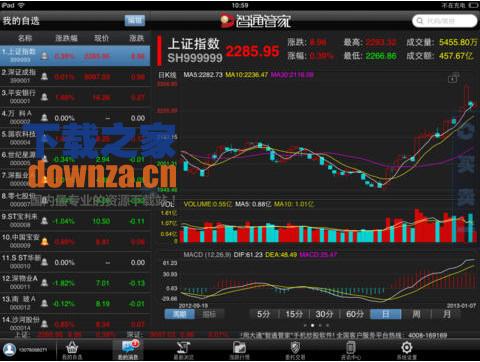Click the SH999999 stock code

[195, 58]
